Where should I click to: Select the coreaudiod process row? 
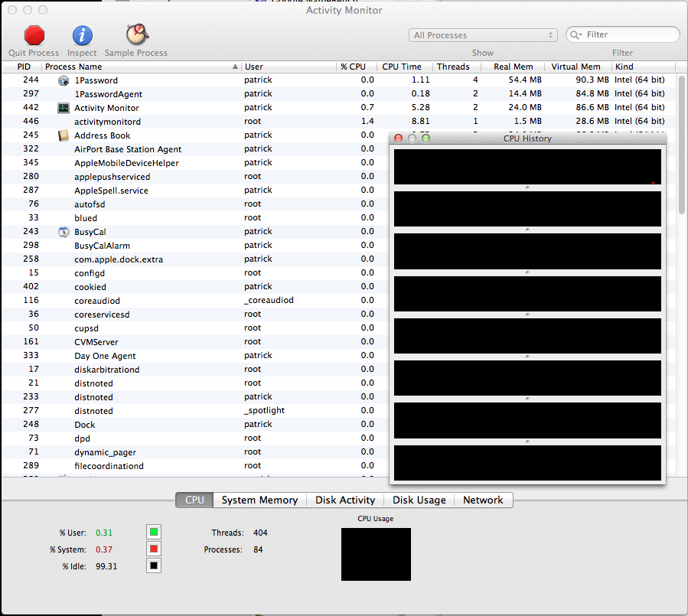tap(195, 301)
